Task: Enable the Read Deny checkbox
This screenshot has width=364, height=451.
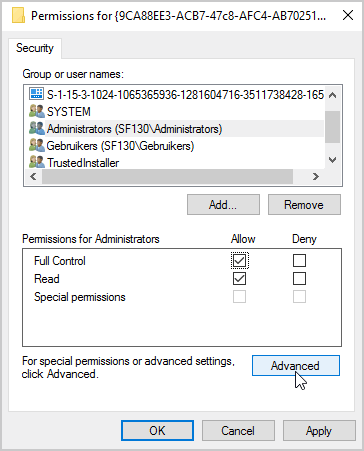Action: point(299,279)
